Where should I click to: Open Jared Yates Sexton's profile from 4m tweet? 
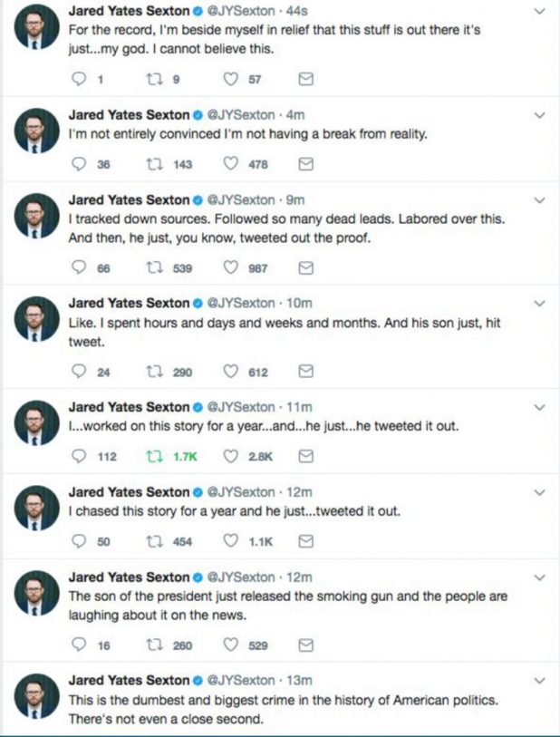130,115
